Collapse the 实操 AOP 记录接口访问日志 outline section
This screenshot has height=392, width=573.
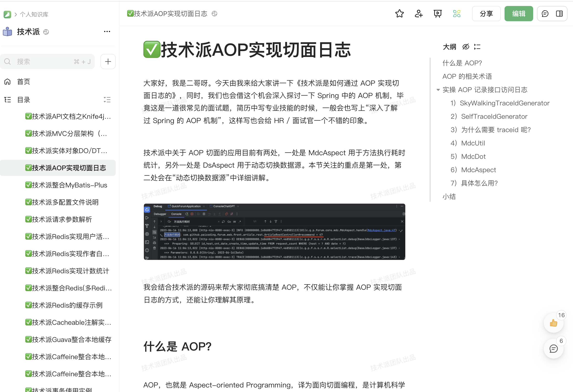click(438, 90)
